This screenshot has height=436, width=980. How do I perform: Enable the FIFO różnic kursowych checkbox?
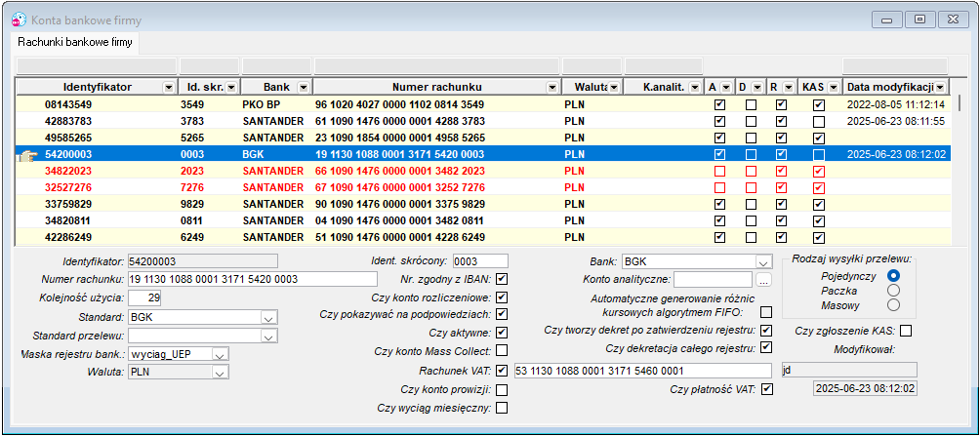766,312
